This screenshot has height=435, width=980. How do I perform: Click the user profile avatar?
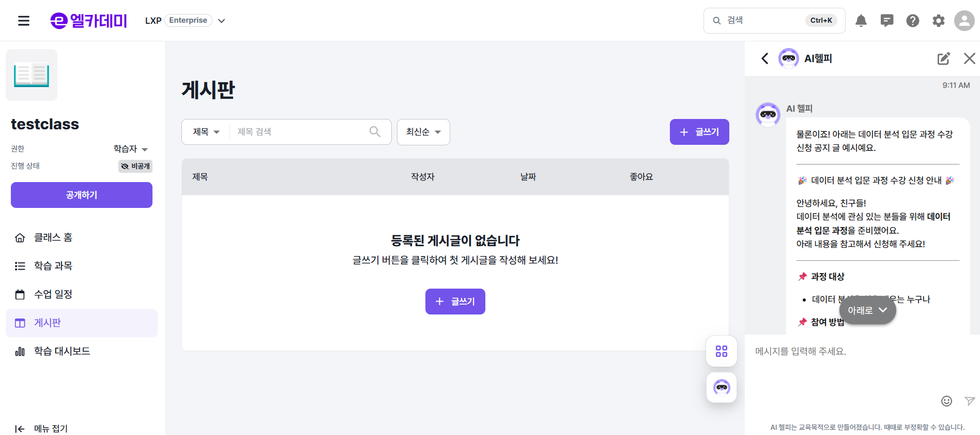click(963, 21)
